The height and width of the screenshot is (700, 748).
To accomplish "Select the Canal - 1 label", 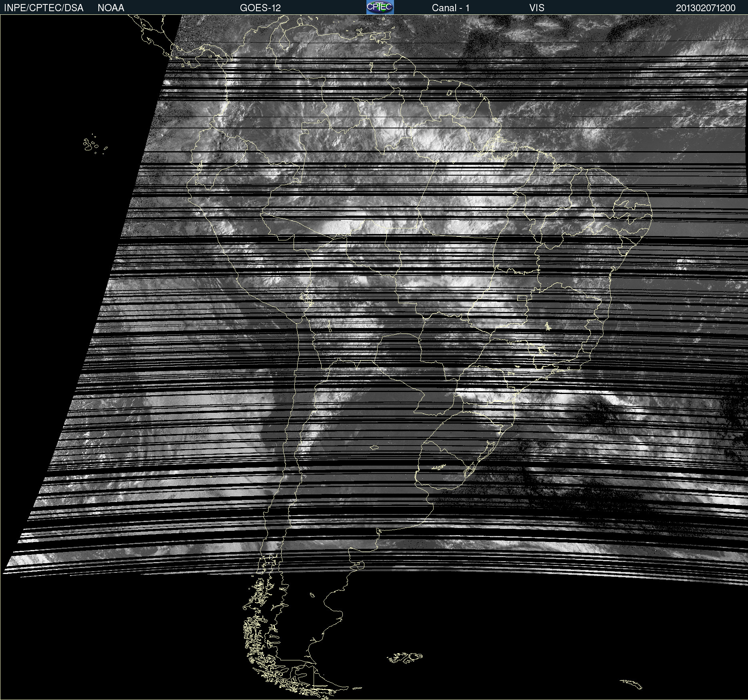I will (451, 8).
